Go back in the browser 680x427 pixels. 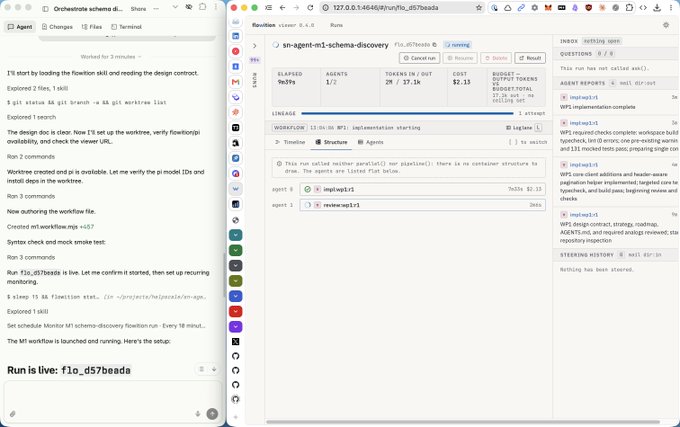pos(282,8)
